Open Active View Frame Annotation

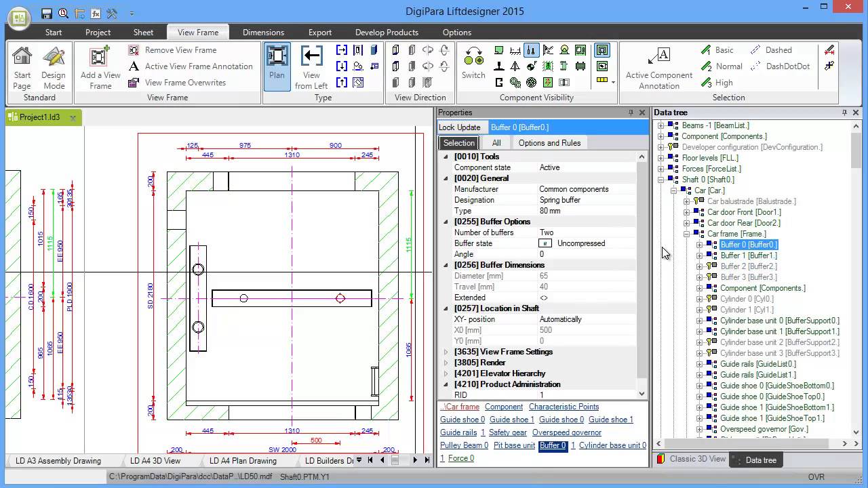point(190,66)
